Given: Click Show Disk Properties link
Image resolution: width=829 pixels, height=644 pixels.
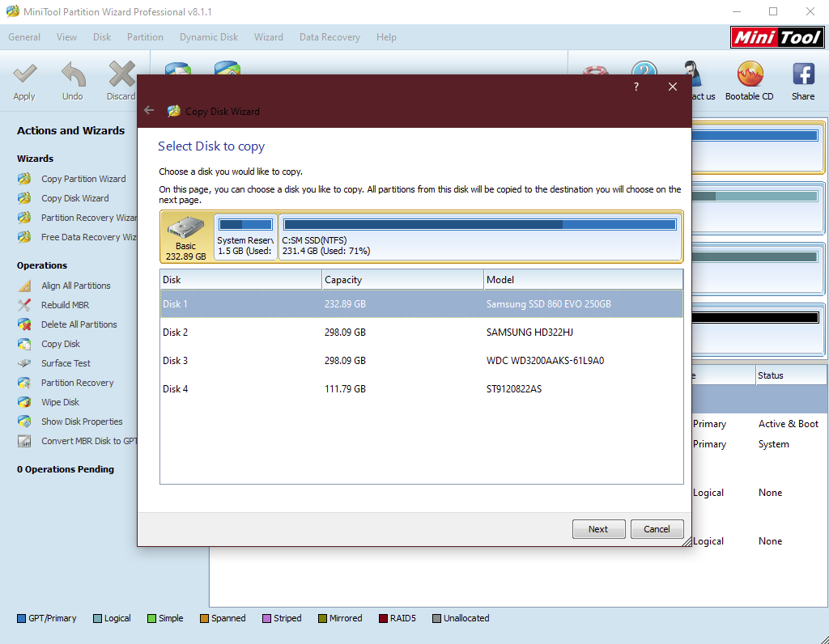Looking at the screenshot, I should tap(82, 422).
